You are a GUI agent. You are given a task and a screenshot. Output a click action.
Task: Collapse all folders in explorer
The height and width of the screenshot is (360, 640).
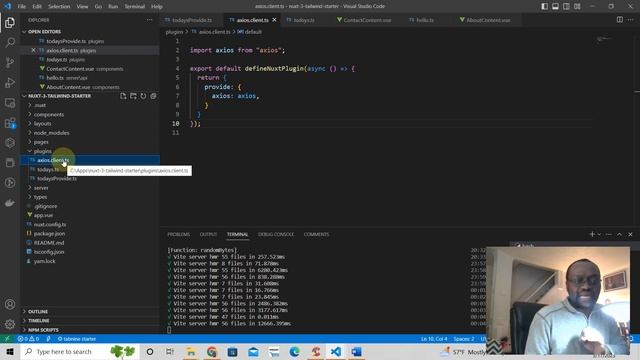coord(153,96)
